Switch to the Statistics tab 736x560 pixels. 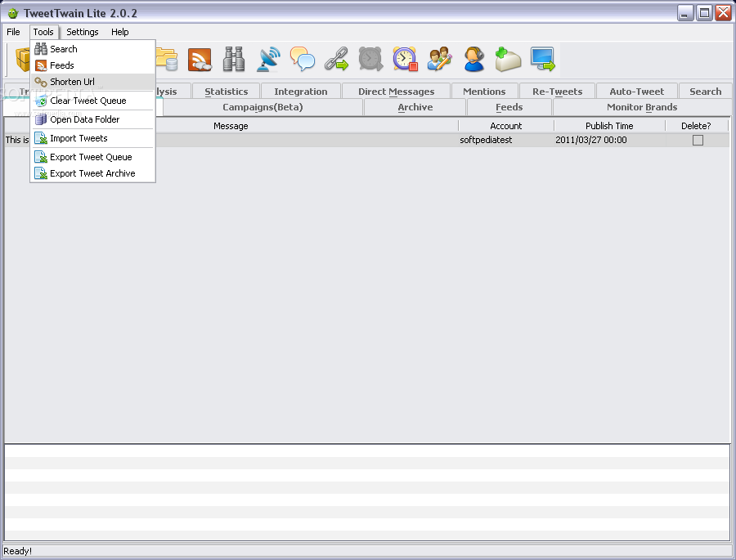tap(226, 92)
